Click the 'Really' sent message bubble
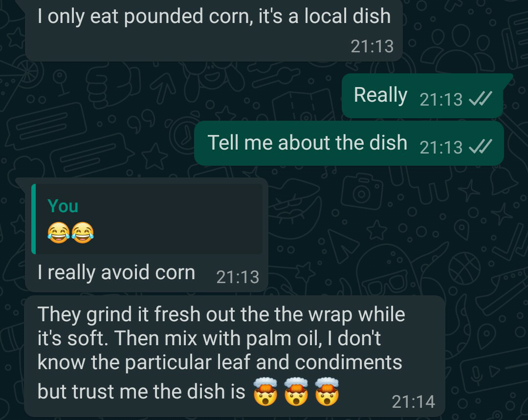 coord(422,96)
